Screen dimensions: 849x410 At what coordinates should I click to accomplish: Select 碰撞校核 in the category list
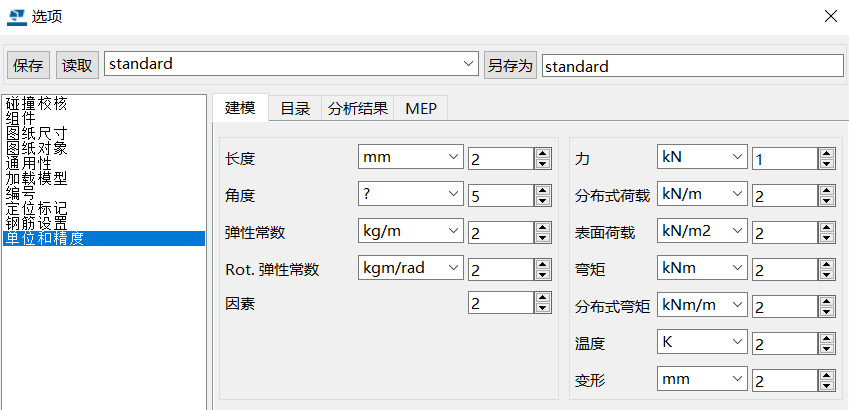click(x=104, y=103)
